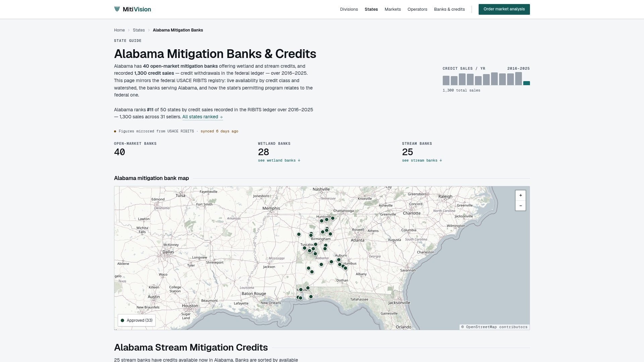Click the Stream Banks value 25
This screenshot has height=362, width=644.
point(408,152)
